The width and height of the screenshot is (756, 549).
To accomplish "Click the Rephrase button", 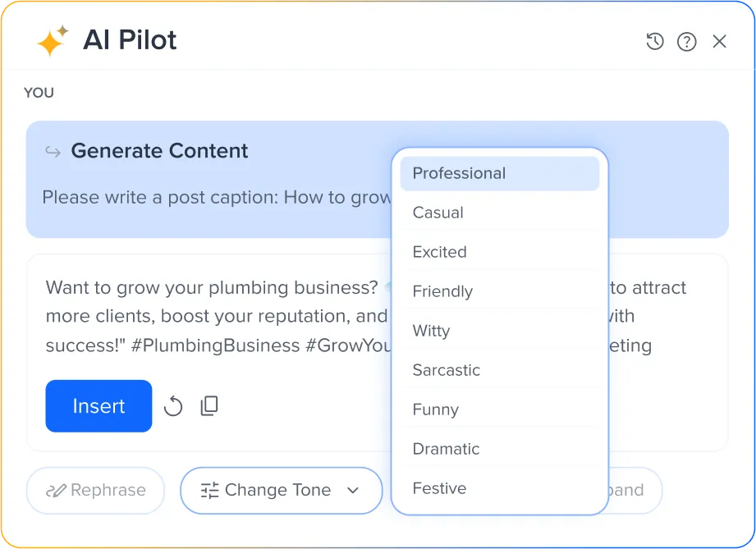I will [95, 490].
